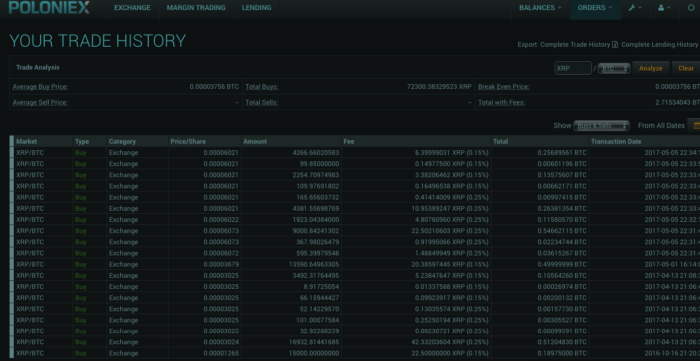The height and width of the screenshot is (361, 700).
Task: Select total buys value 72300.38329523 XRP
Action: pos(439,87)
